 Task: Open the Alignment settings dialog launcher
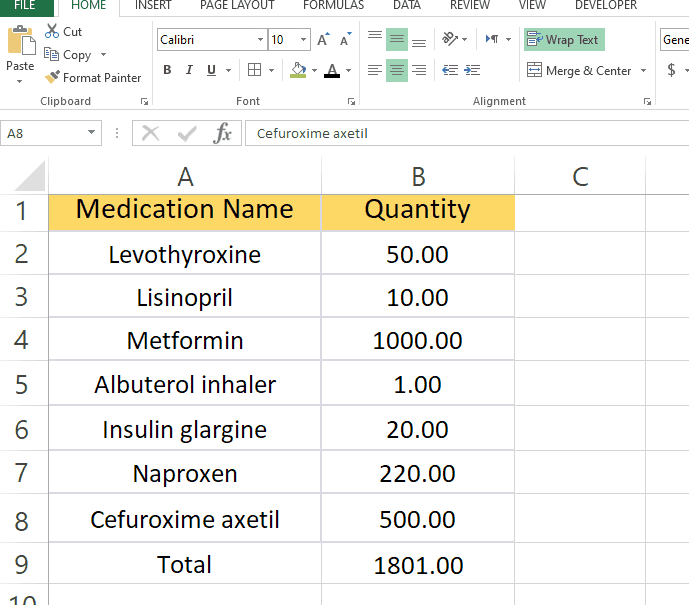(647, 101)
